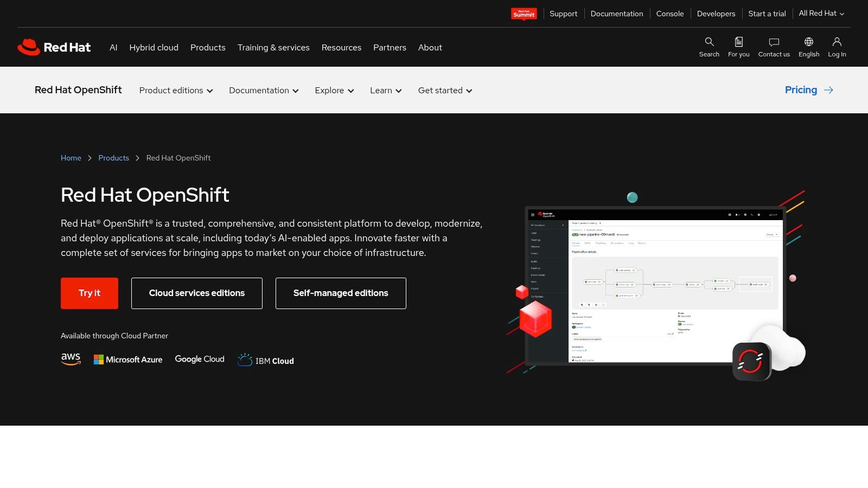This screenshot has height=488, width=868.
Task: Go to the Support link
Action: tap(563, 14)
